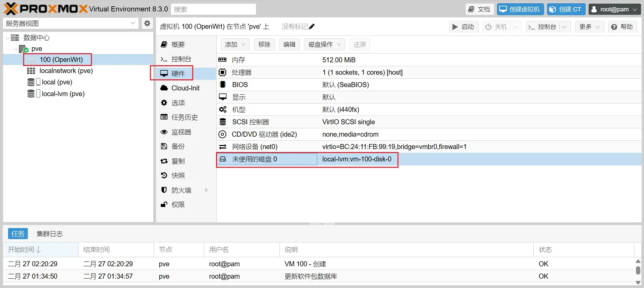Viewport: 644px width, 288px height.
Task: Open the 权限 permissions panel
Action: tap(178, 205)
